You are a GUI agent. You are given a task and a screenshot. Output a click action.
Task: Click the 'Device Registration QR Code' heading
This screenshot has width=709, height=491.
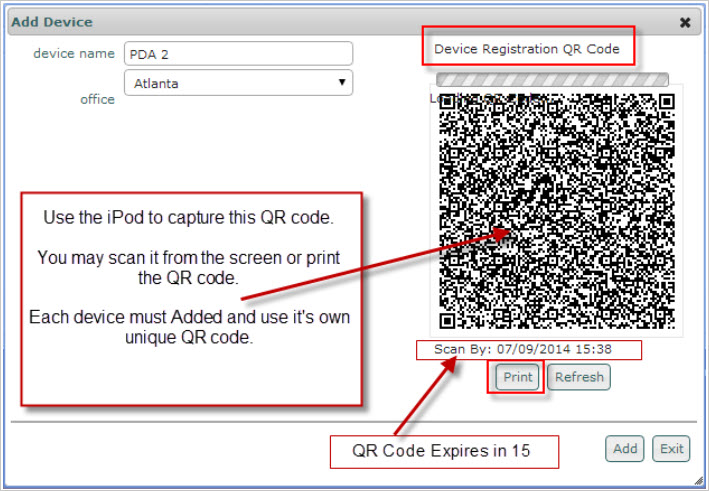pyautogui.click(x=527, y=49)
